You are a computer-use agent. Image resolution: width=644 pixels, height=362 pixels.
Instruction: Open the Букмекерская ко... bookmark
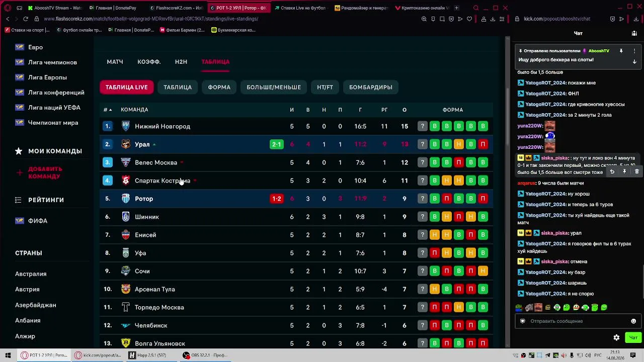233,30
